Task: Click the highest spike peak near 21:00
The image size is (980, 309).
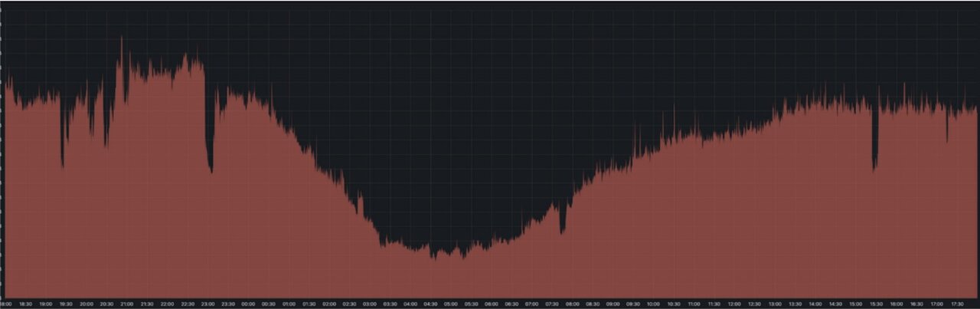Action: click(121, 38)
